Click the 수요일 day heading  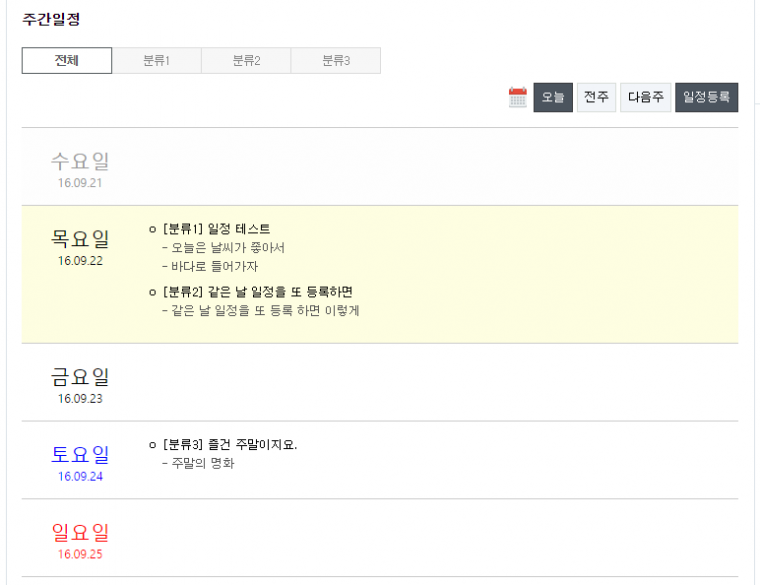[x=80, y=161]
